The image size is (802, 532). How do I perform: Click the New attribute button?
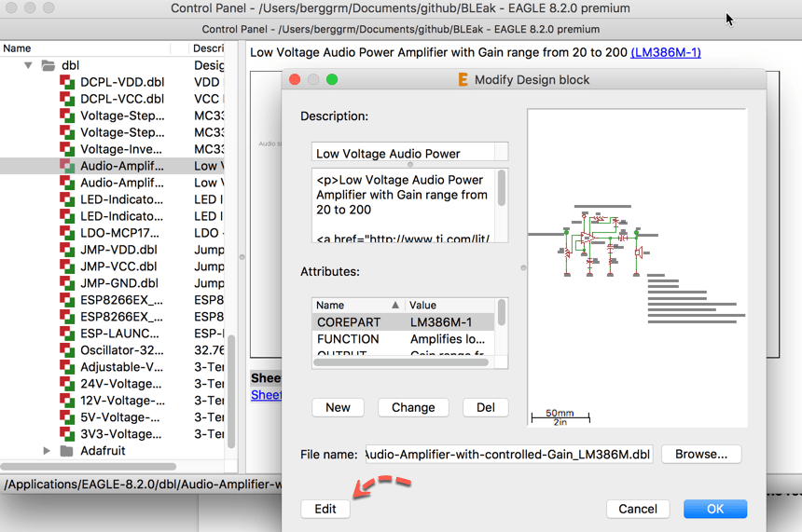338,408
